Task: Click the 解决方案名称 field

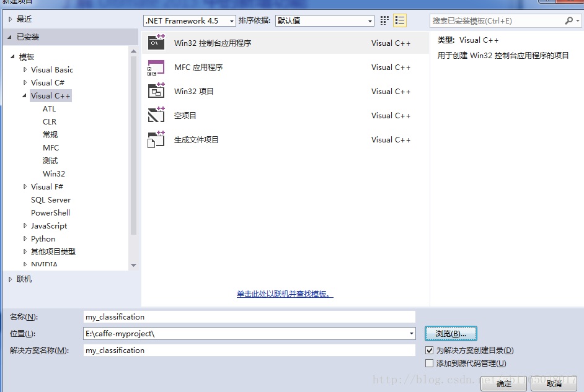Action: pyautogui.click(x=249, y=351)
